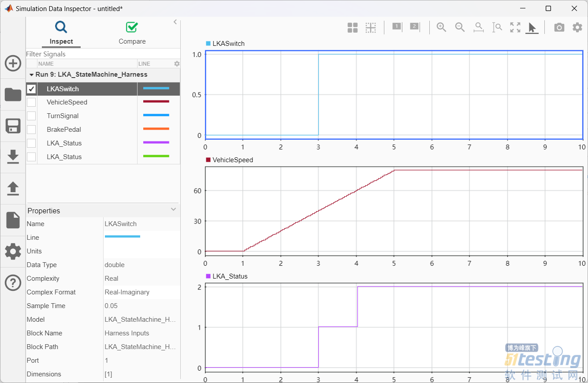Click Block Name value Harness Inputs
This screenshot has height=383, width=588.
point(127,333)
